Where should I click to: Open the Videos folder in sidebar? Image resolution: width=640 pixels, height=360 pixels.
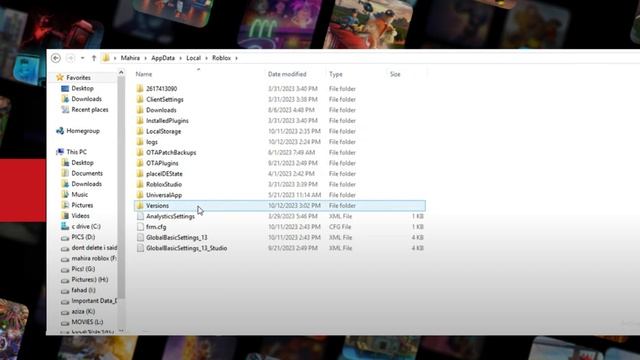pyautogui.click(x=80, y=216)
